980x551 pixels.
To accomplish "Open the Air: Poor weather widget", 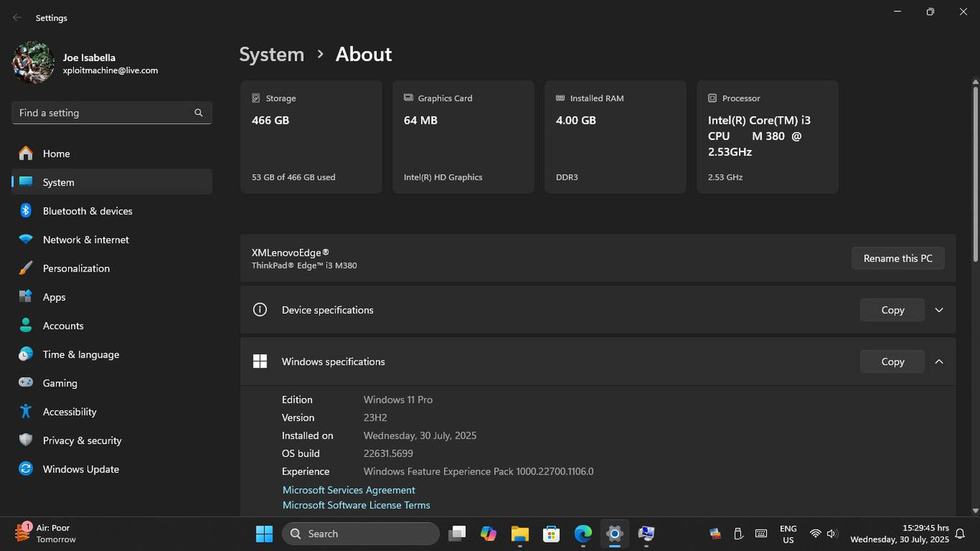I will [x=46, y=533].
